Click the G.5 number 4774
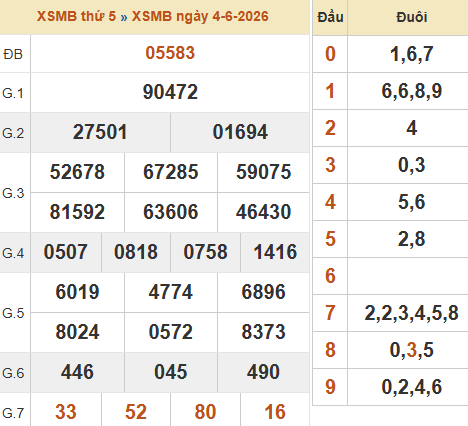468x426 pixels. (171, 292)
